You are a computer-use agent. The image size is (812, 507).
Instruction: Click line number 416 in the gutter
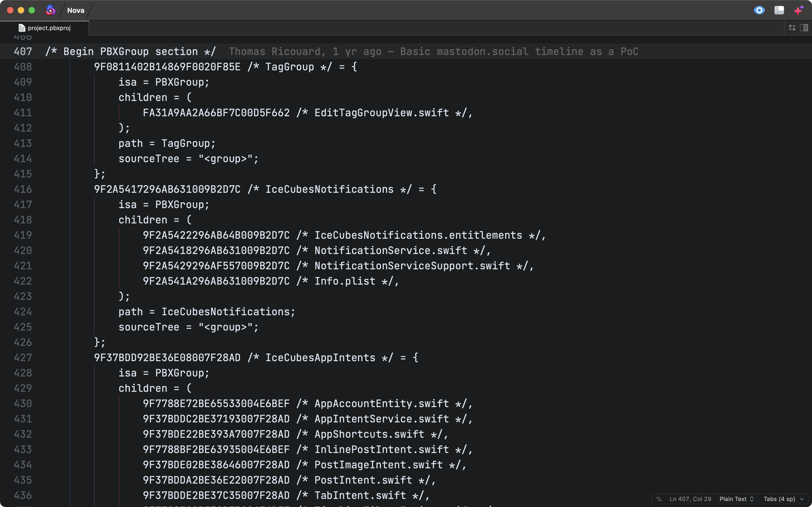pos(23,189)
